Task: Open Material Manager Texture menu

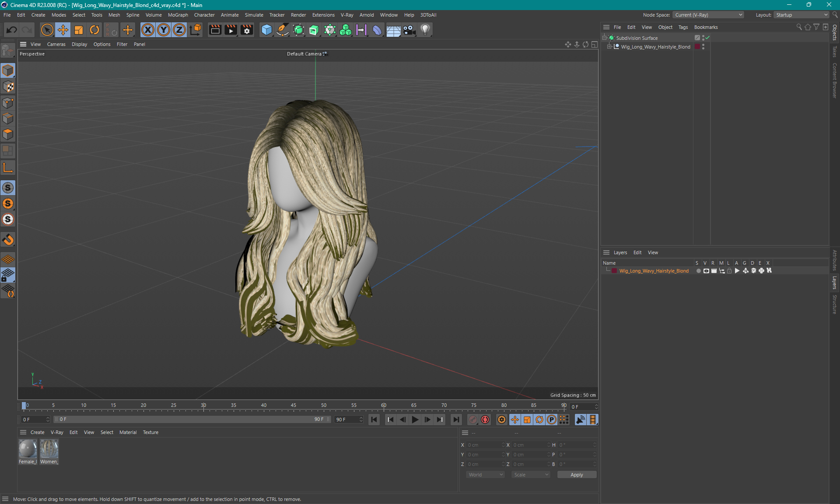Action: (150, 432)
